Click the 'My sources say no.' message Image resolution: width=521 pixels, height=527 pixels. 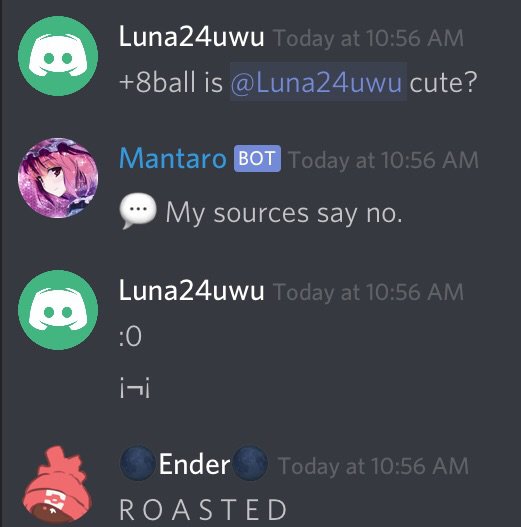click(284, 213)
